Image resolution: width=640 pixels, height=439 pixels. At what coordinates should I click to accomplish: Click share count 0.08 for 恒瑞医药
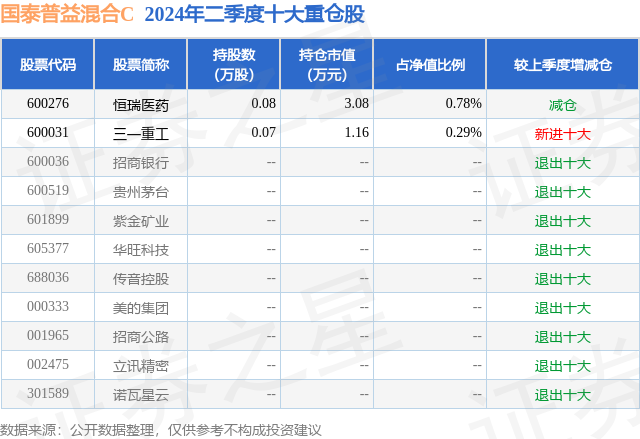(x=263, y=104)
